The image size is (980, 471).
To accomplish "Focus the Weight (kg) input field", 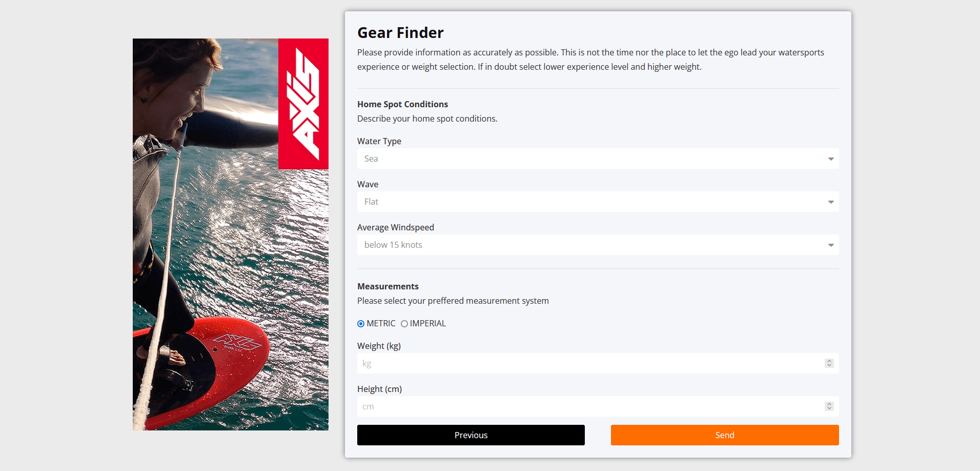I will [x=589, y=364].
